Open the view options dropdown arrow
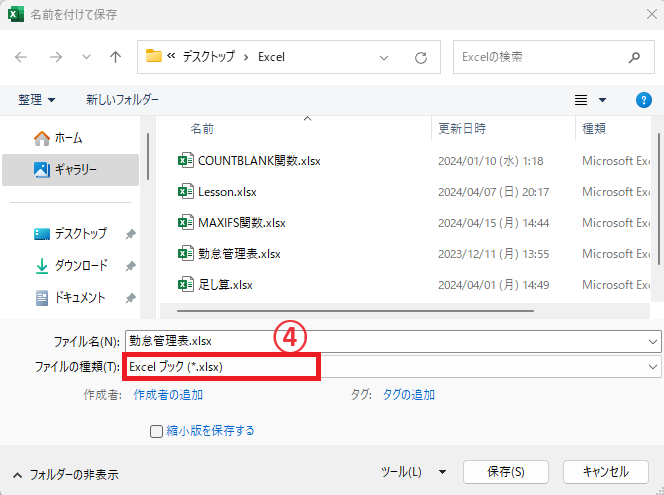 coord(602,100)
